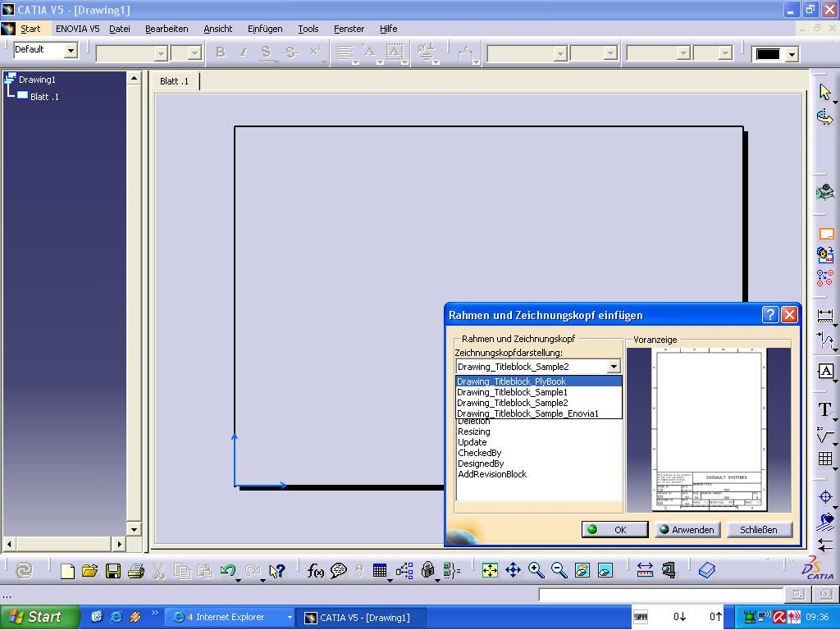
Task: Click the Save floppy disk icon
Action: pos(113,571)
